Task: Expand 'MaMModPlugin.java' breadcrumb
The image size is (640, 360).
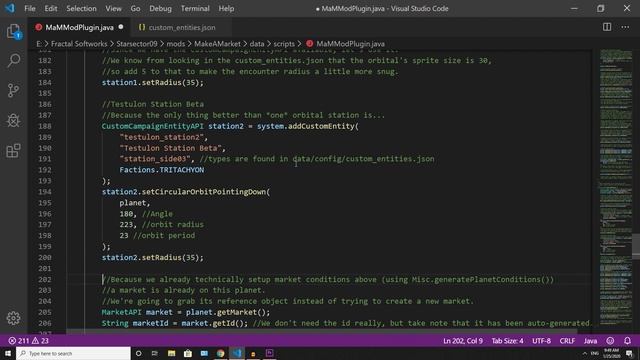Action: 350,44
